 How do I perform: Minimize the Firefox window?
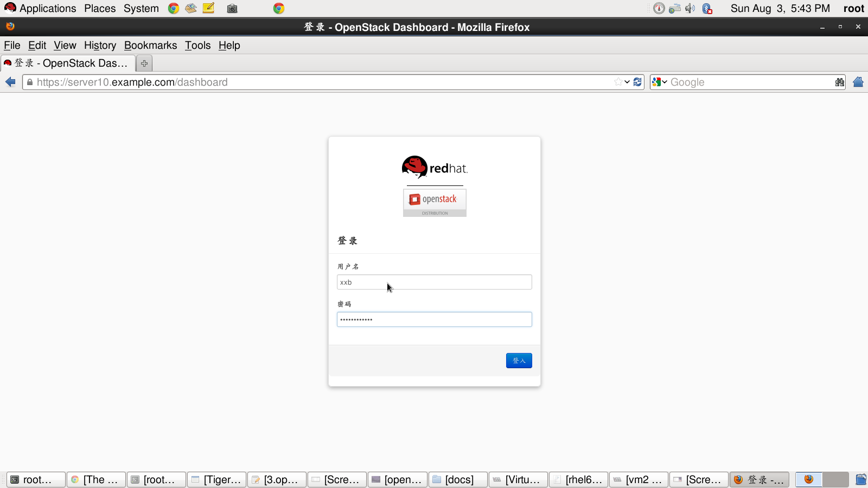pyautogui.click(x=822, y=27)
